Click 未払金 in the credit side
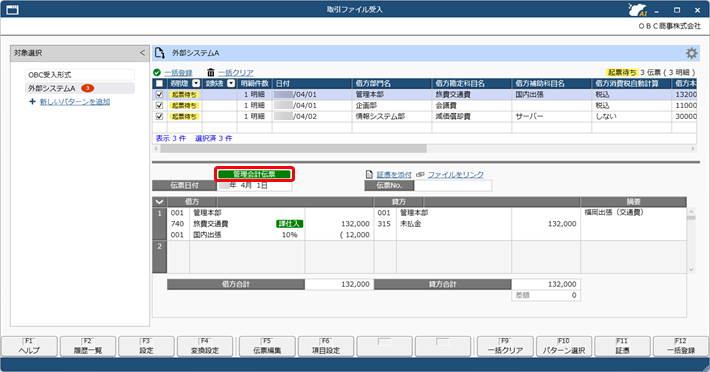This screenshot has width=710, height=372. (410, 224)
